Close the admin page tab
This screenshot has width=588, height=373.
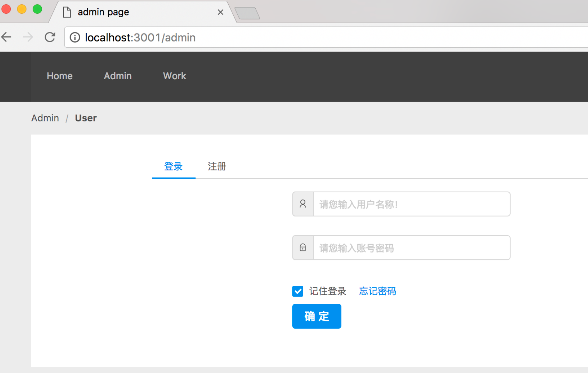tap(220, 12)
